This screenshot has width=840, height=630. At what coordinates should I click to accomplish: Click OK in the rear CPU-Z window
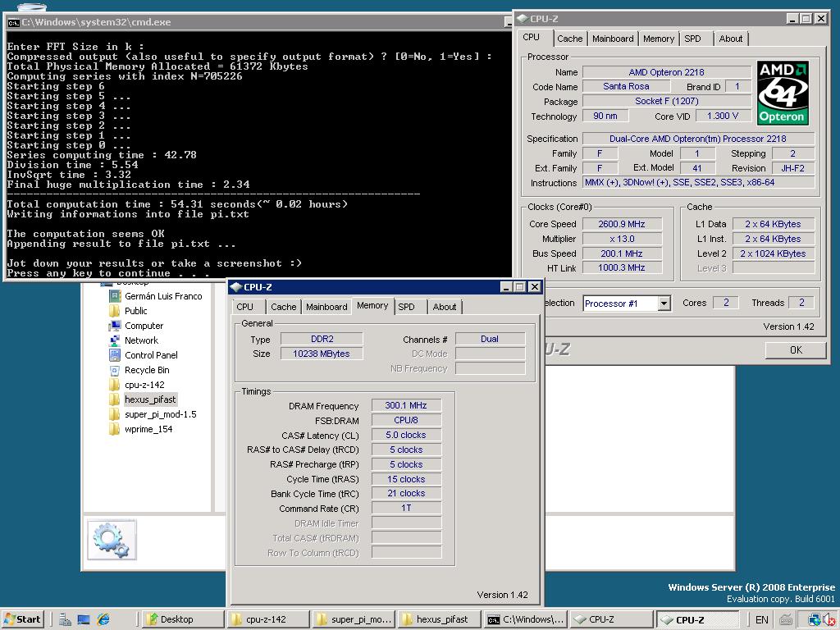point(796,349)
